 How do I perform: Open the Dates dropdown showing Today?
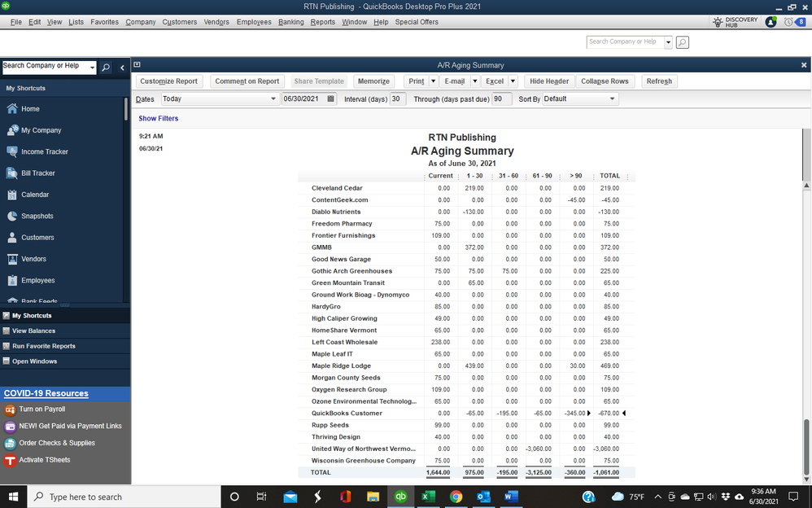point(273,98)
